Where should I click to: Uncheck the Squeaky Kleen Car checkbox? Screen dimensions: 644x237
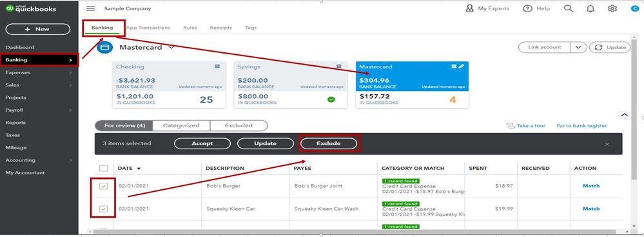(x=104, y=209)
